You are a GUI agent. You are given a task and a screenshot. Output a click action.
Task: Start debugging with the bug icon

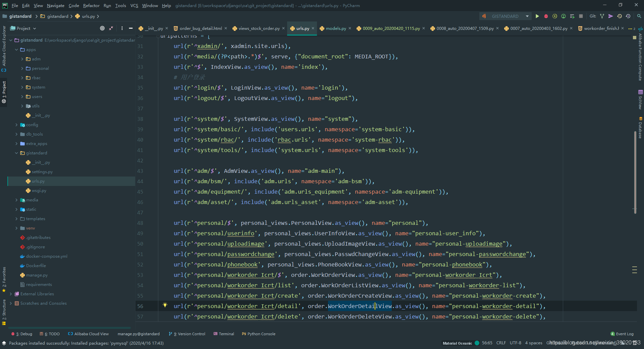[546, 16]
